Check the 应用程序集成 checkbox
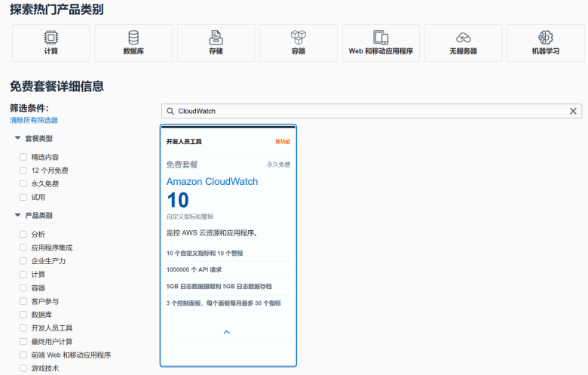This screenshot has width=588, height=375. [23, 247]
